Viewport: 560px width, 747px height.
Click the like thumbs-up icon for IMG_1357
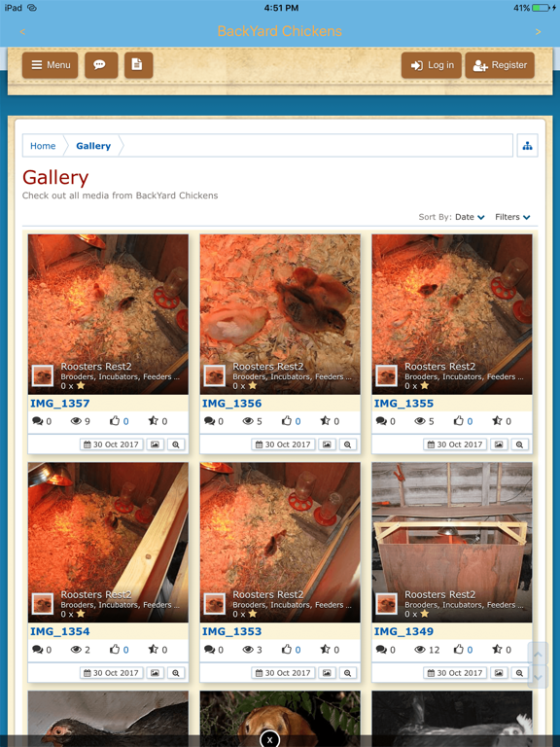(x=115, y=420)
